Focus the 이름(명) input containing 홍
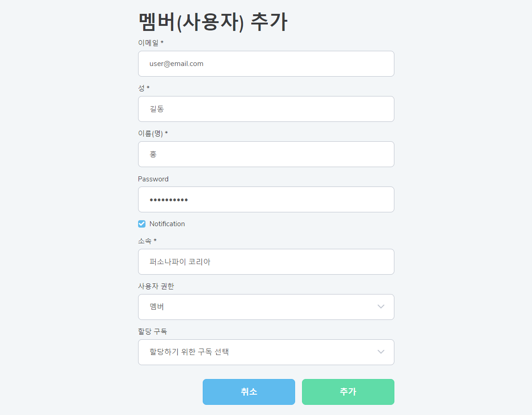 tap(266, 154)
